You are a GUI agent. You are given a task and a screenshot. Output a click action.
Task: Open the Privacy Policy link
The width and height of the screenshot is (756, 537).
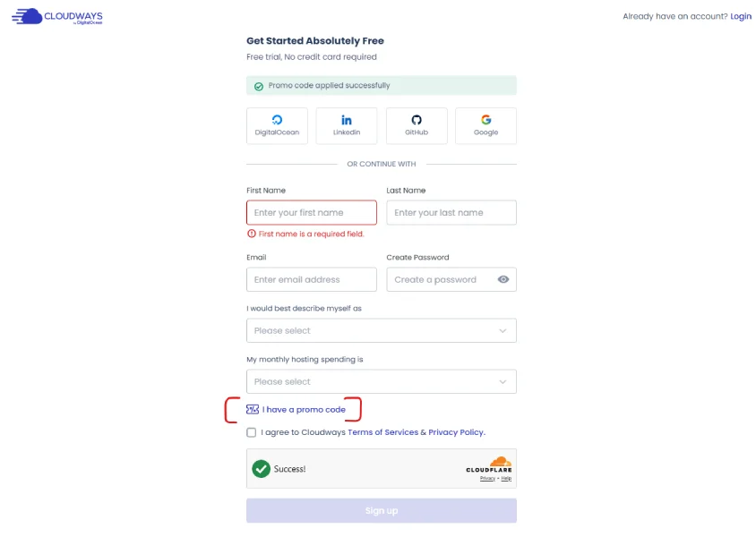click(x=456, y=432)
